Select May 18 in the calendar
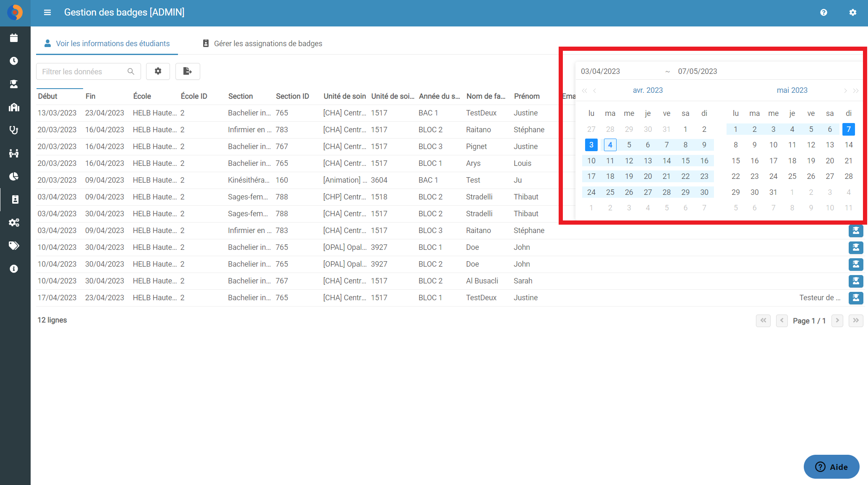Viewport: 868px width, 485px height. click(792, 161)
